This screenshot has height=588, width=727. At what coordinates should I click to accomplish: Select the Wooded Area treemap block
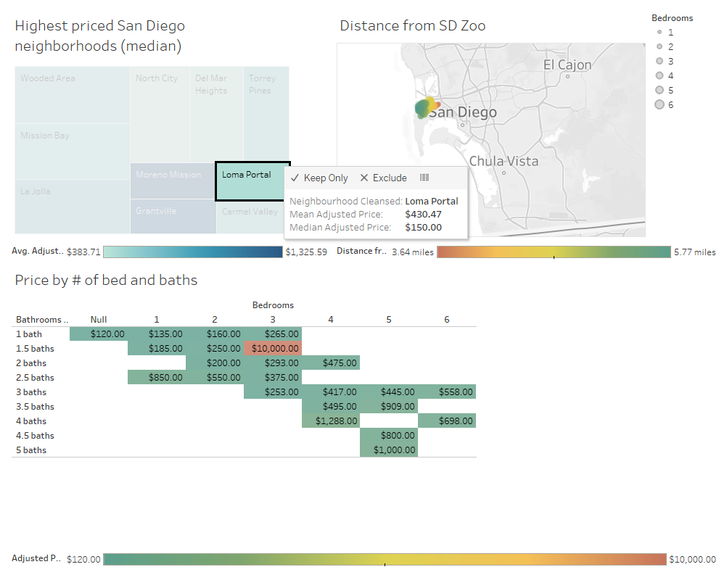(72, 94)
